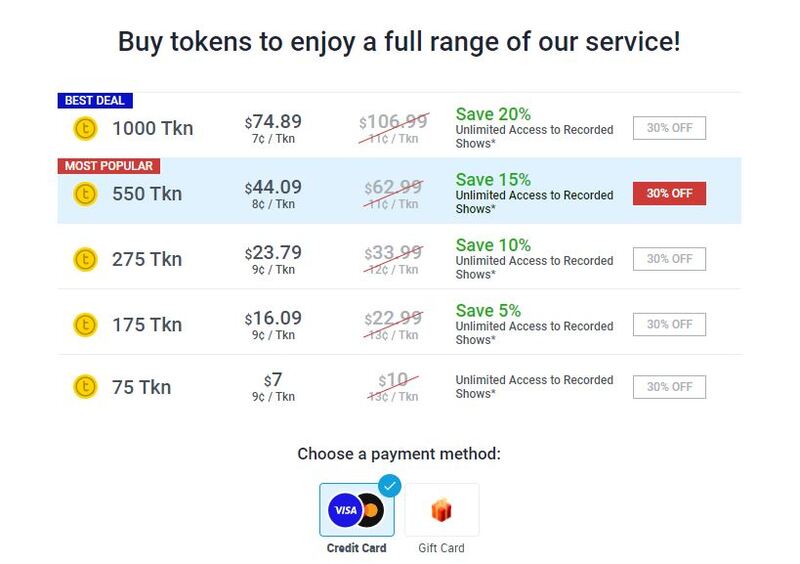Click the MOST POPULAR badge

pyautogui.click(x=109, y=166)
